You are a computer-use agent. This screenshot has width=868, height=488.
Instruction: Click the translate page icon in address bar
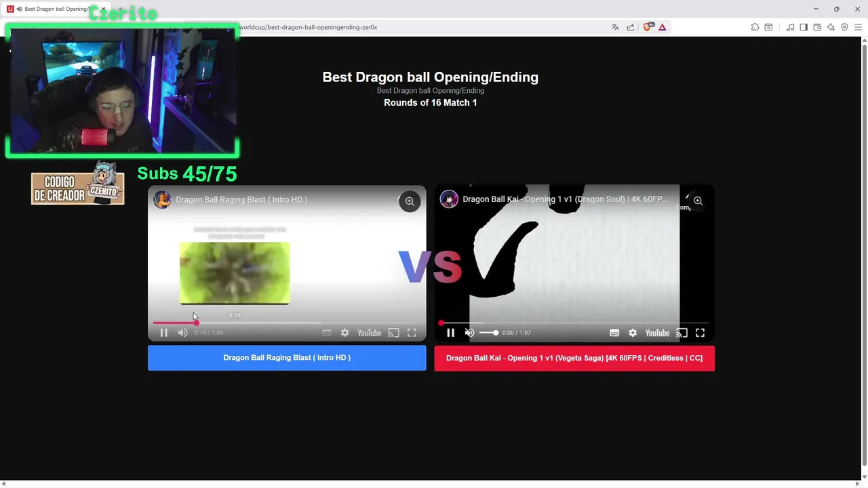point(615,27)
